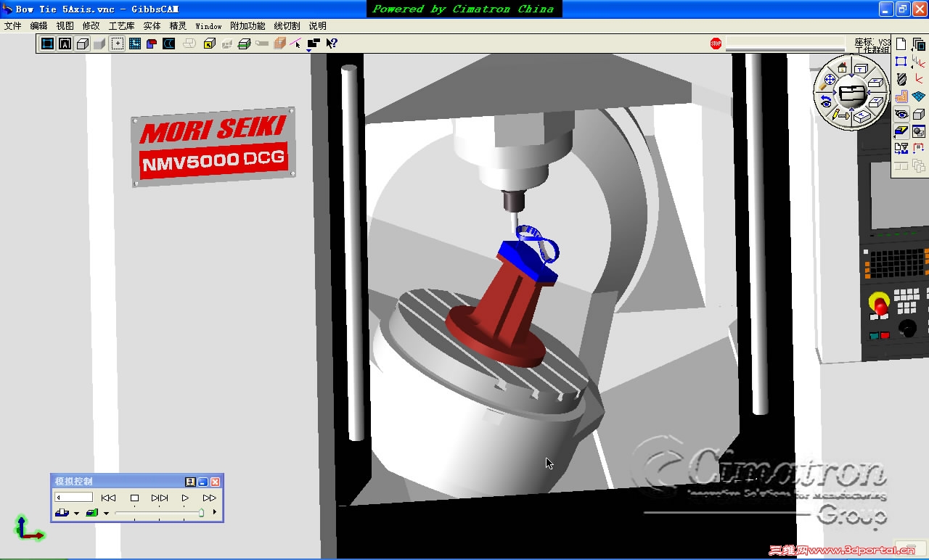
Task: Click the blank document icon in right palette
Action: (x=901, y=44)
